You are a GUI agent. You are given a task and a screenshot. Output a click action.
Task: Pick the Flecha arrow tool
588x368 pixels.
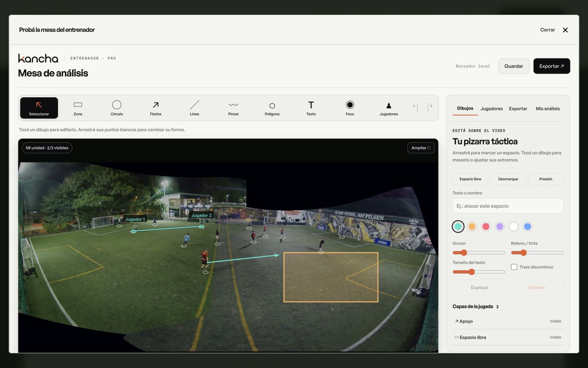tap(156, 108)
